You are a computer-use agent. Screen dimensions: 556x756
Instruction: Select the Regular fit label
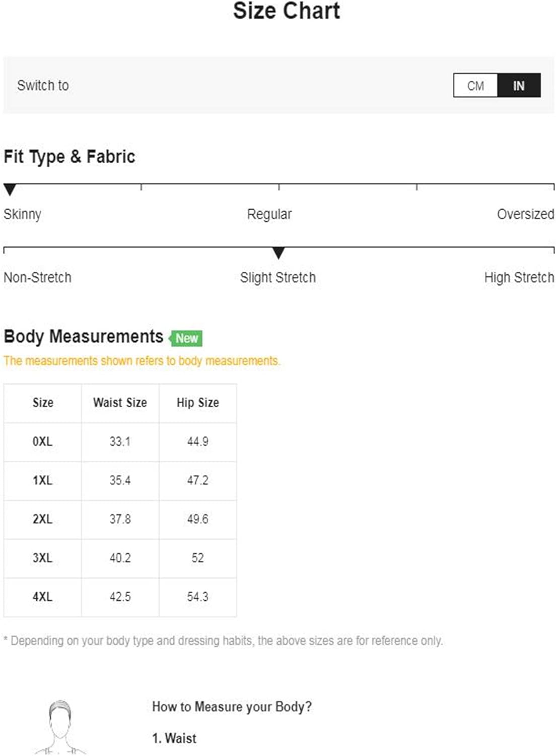(x=269, y=214)
